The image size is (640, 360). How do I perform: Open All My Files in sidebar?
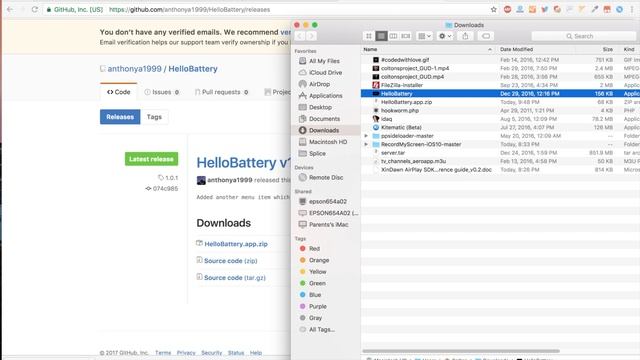[x=324, y=61]
